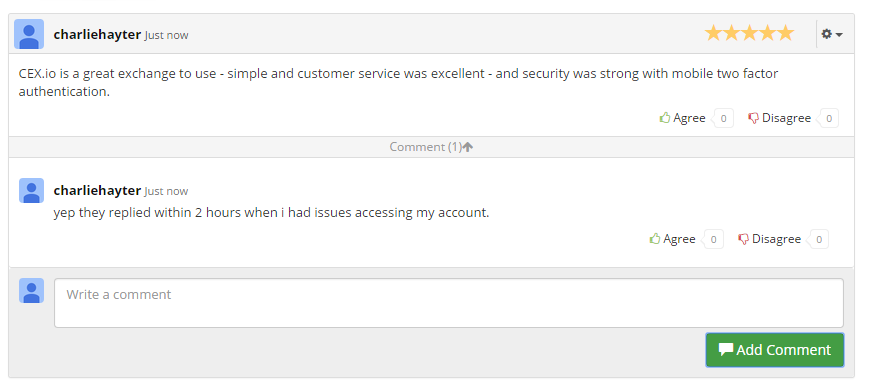This screenshot has width=869, height=389.
Task: Click the comment author's avatar icon
Action: [x=31, y=191]
